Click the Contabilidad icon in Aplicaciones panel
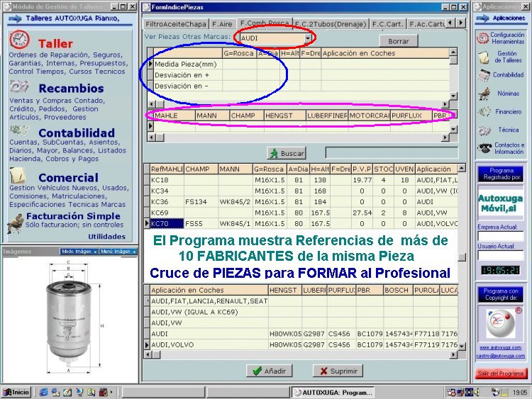This screenshot has height=399, width=532. [x=484, y=75]
